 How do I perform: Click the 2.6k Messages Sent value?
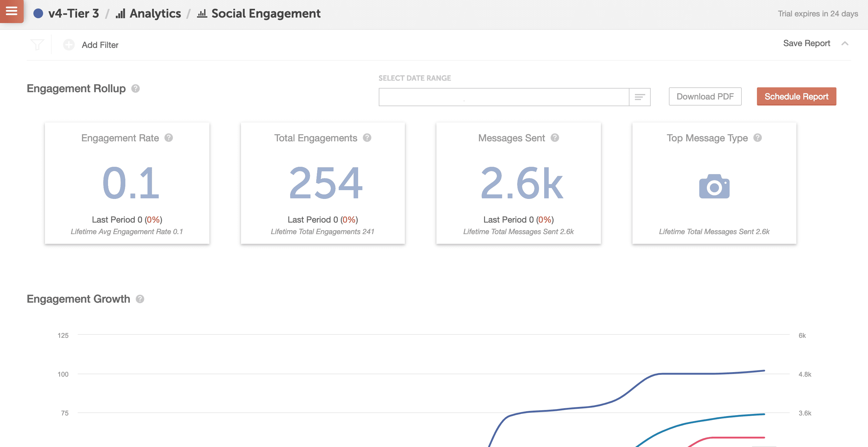pos(521,183)
